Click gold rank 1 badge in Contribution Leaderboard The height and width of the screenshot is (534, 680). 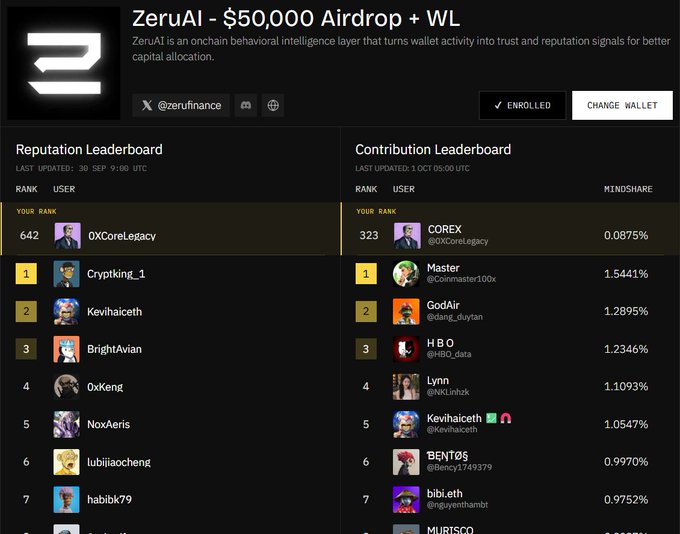pyautogui.click(x=366, y=274)
